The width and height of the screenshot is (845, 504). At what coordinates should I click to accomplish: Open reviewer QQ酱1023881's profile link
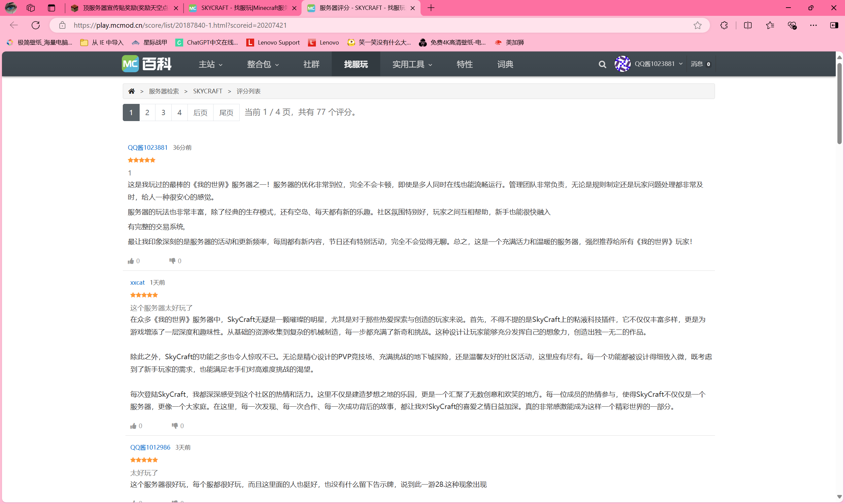click(148, 147)
